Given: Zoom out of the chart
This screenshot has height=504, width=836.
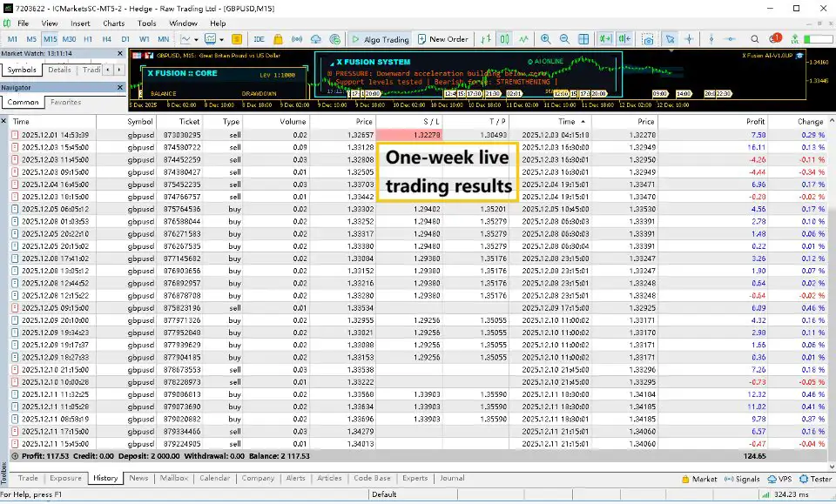Looking at the screenshot, I should (565, 39).
